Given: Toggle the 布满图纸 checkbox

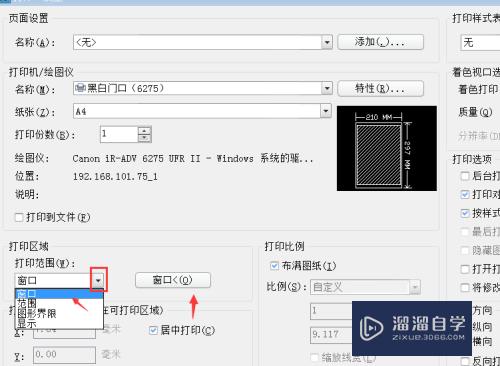Looking at the screenshot, I should (x=274, y=266).
